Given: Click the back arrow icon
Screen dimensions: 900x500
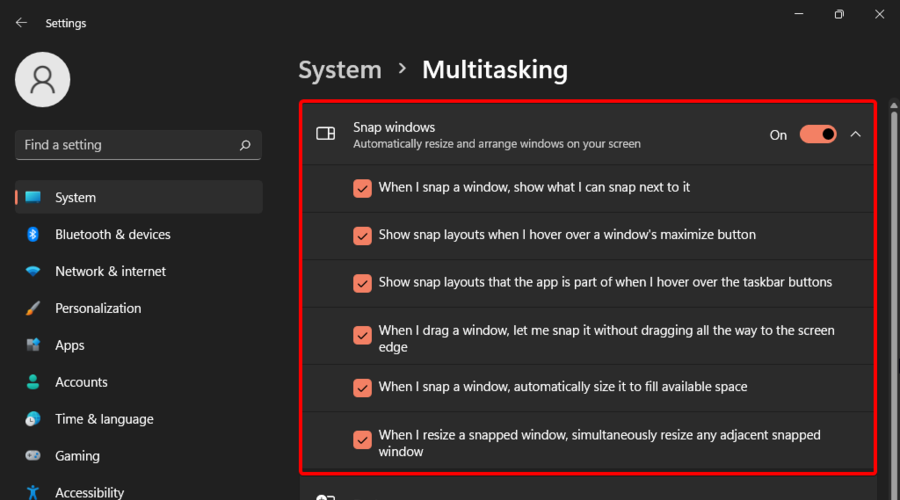Looking at the screenshot, I should tap(21, 23).
